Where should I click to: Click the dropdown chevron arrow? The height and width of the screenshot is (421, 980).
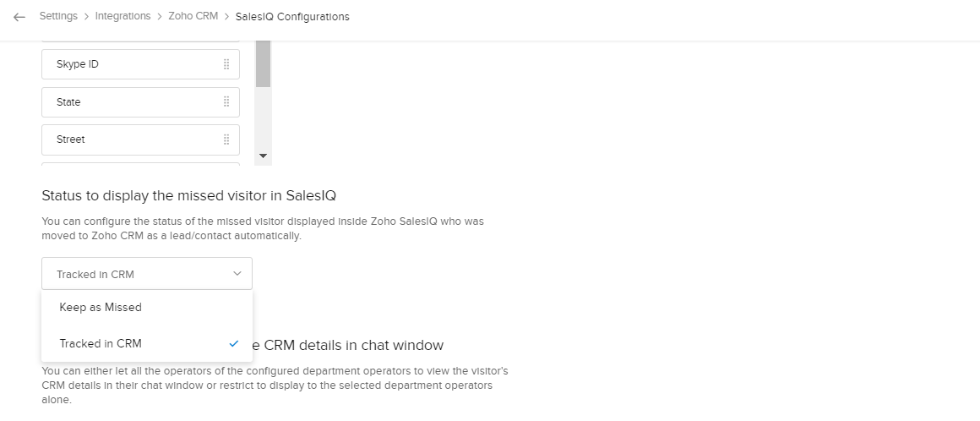coord(237,274)
